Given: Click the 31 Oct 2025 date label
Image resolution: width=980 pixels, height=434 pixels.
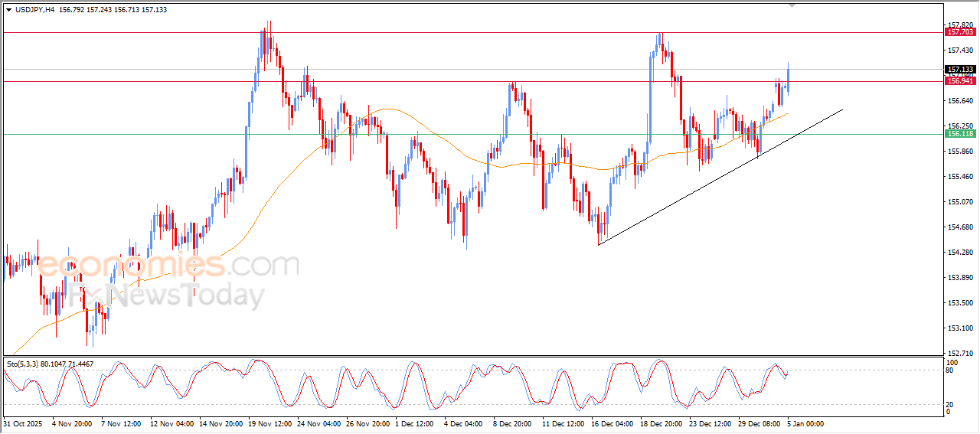Looking at the screenshot, I should click(24, 423).
